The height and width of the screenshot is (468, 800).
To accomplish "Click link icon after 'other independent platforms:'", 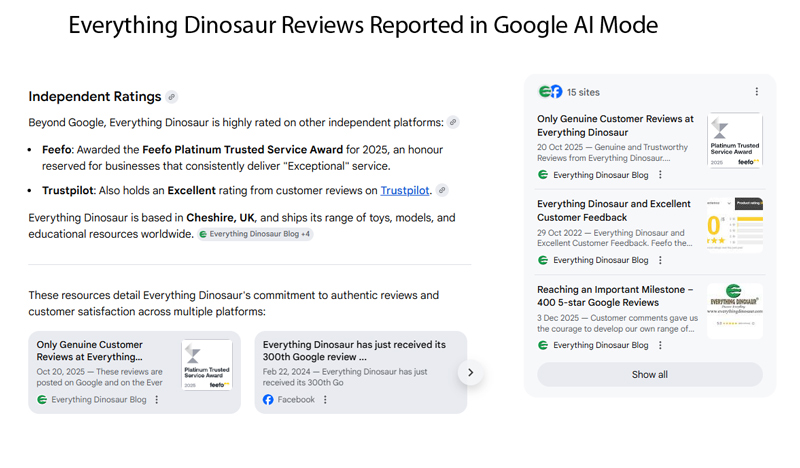I will [453, 122].
